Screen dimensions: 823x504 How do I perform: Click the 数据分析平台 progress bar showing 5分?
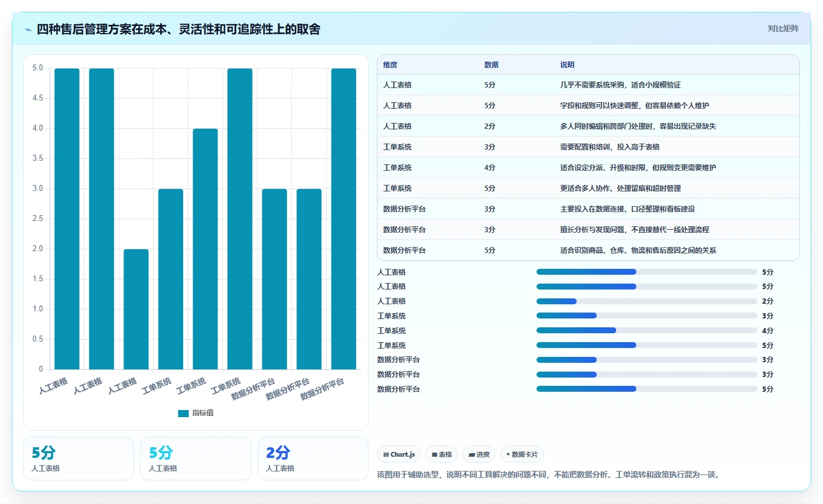pyautogui.click(x=646, y=389)
